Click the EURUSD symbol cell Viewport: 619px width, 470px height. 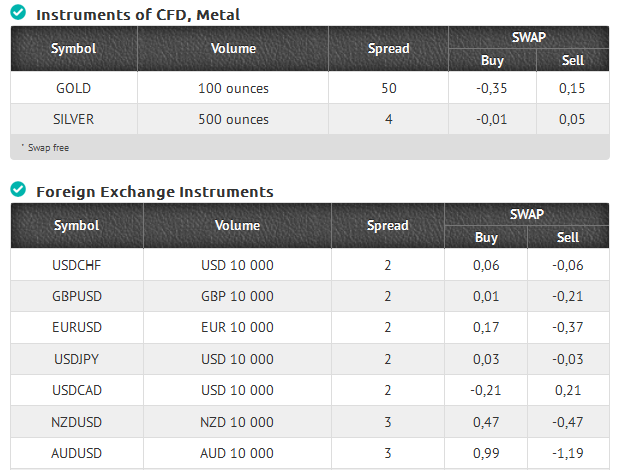[x=77, y=328]
